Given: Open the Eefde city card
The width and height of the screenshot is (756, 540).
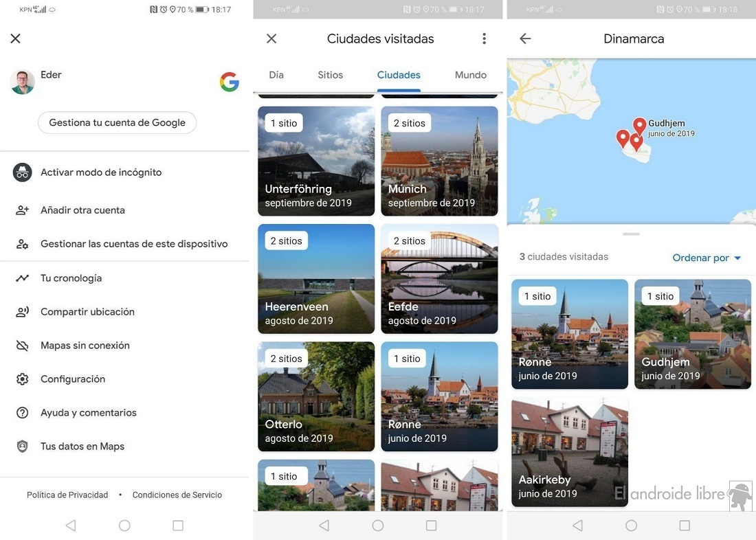Looking at the screenshot, I should pos(439,279).
